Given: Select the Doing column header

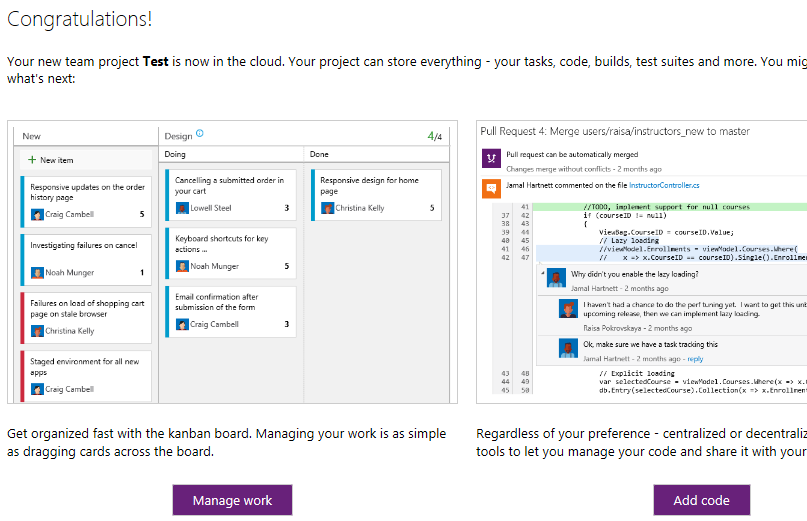Looking at the screenshot, I should point(175,154).
